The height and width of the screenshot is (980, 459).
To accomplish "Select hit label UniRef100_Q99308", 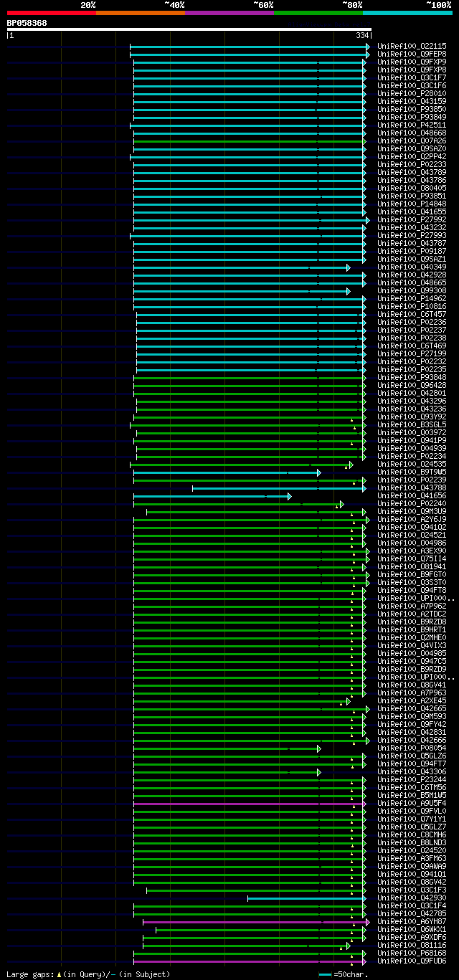I will coord(412,290).
